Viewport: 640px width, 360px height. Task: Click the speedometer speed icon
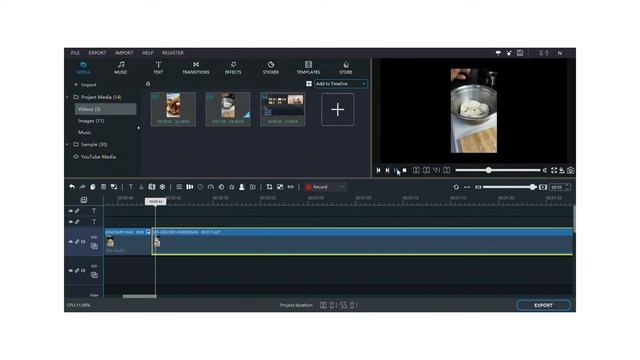(211, 187)
